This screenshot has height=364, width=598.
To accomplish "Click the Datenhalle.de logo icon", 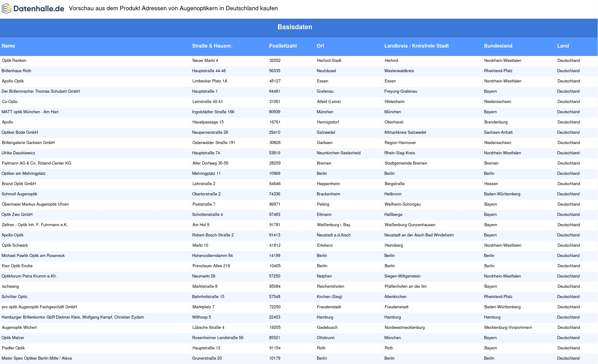I will point(7,9).
